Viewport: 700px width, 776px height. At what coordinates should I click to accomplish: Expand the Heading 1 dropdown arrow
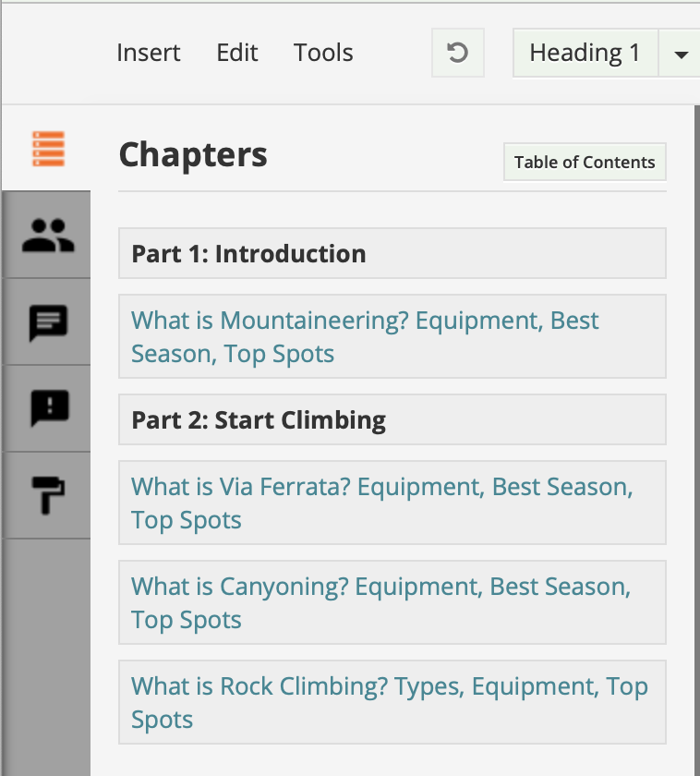(x=681, y=53)
